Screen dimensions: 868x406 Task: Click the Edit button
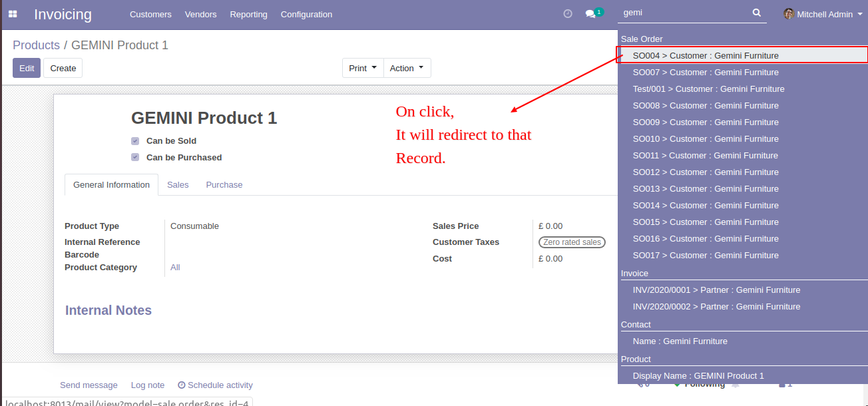[x=27, y=68]
